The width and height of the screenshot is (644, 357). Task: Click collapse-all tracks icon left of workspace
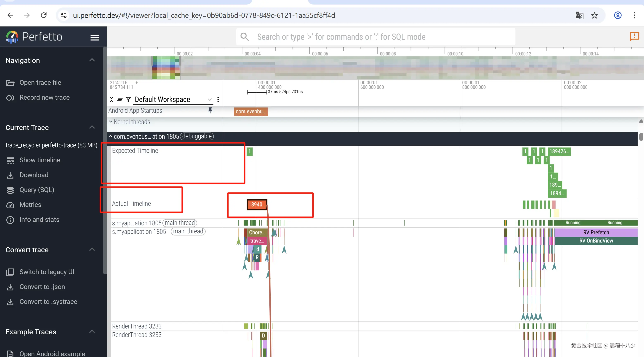point(112,100)
